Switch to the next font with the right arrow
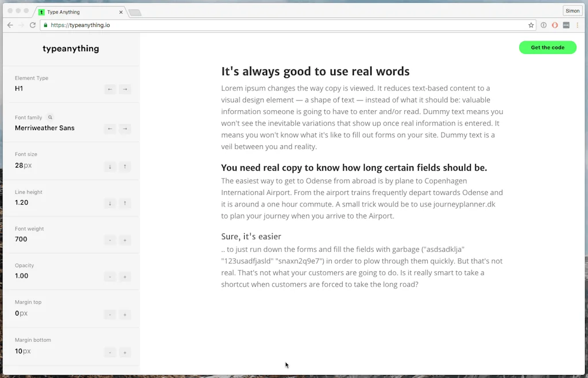The image size is (588, 378). [x=125, y=128]
